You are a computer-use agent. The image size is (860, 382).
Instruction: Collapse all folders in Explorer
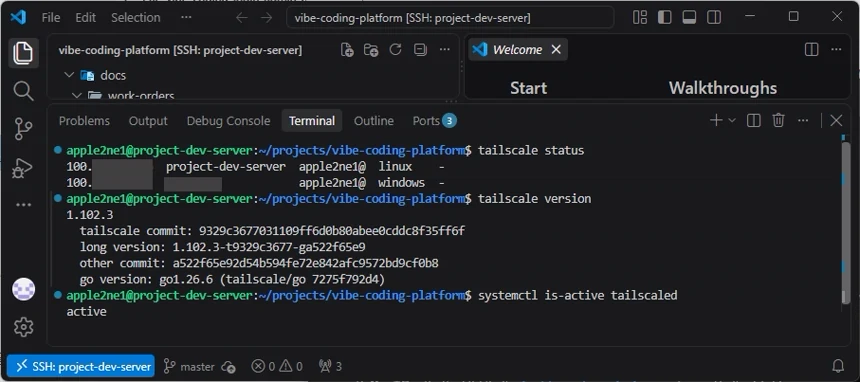pyautogui.click(x=420, y=50)
